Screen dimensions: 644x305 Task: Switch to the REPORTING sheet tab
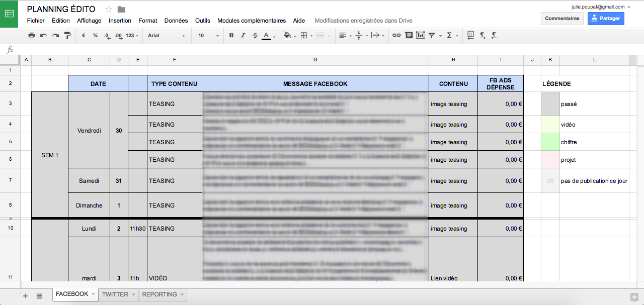(159, 294)
